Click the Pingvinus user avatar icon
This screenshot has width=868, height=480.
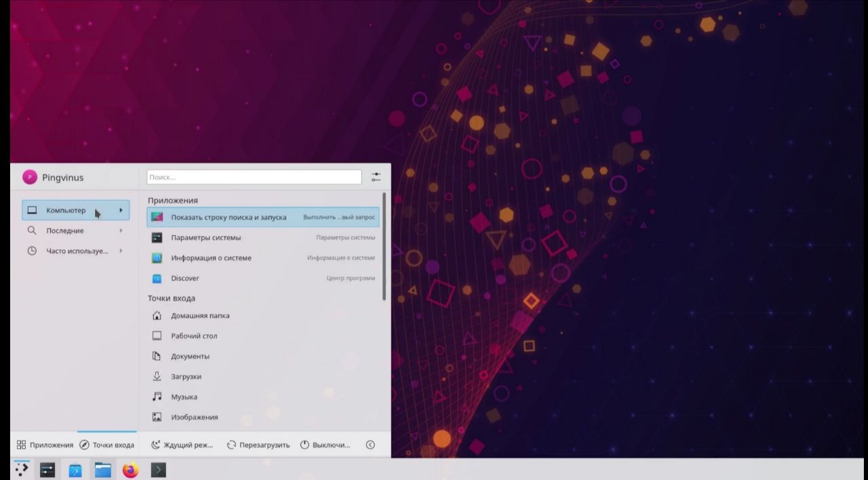[x=30, y=177]
